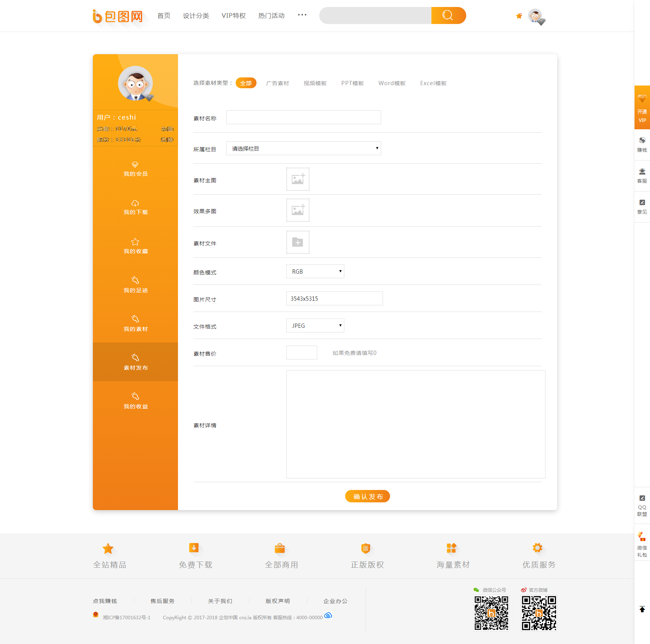Click the 确认发布 submit button
This screenshot has width=650, height=644.
[368, 496]
